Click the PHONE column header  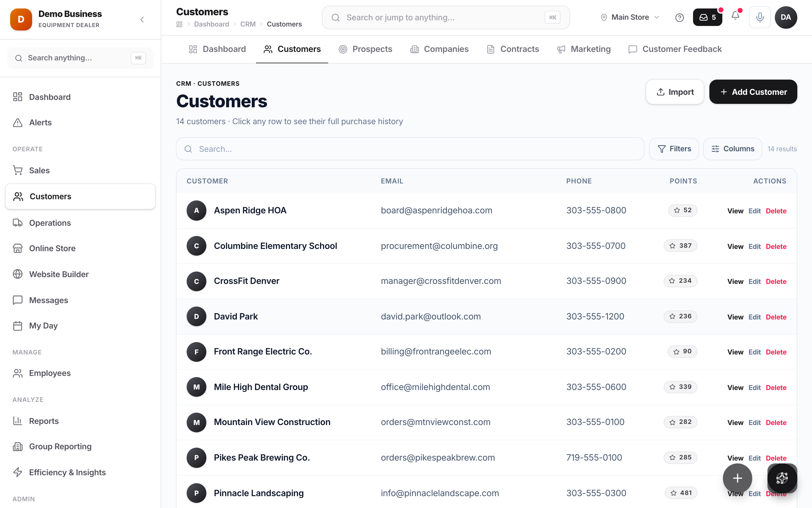coord(579,181)
